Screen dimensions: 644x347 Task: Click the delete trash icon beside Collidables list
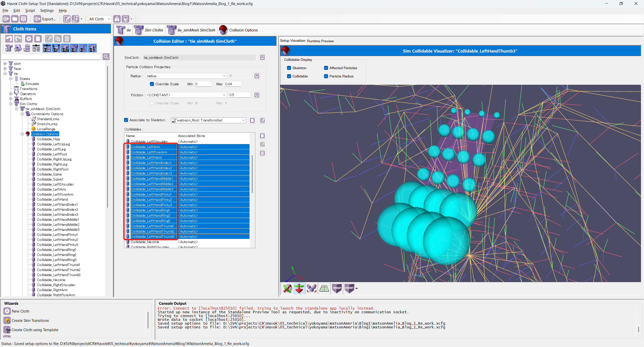[x=262, y=153]
